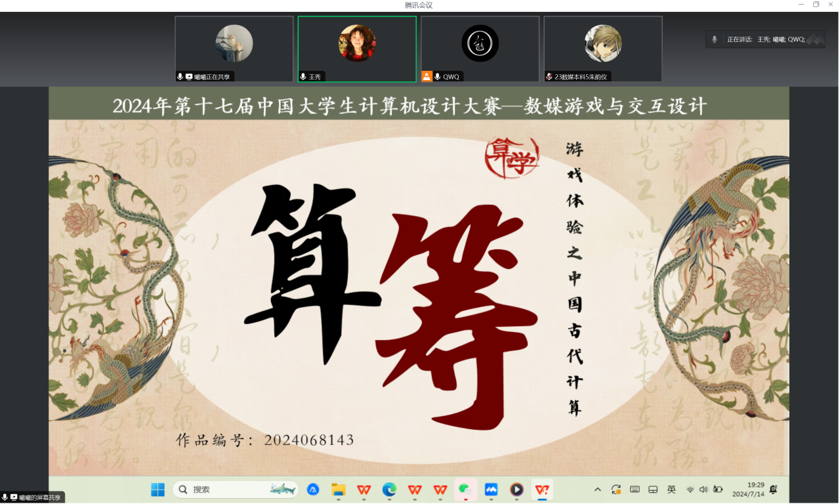Viewport: 840px width, 504px height.
Task: Click the Tencent Meeting icon in taskbar
Action: (x=491, y=490)
